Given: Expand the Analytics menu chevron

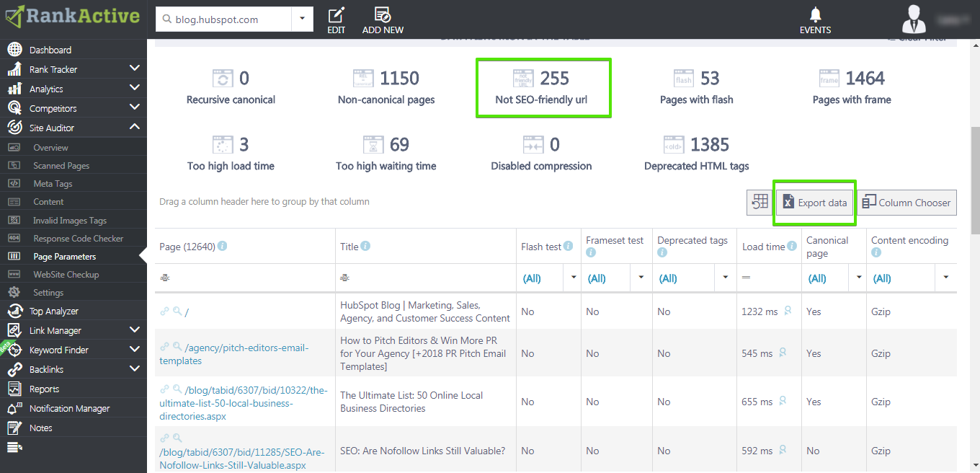Looking at the screenshot, I should click(x=134, y=88).
